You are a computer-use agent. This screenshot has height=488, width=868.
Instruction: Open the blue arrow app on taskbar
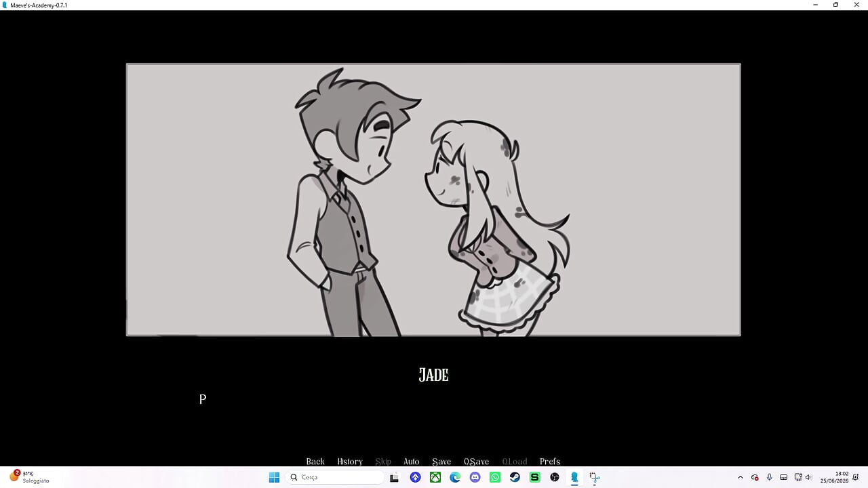click(x=415, y=477)
